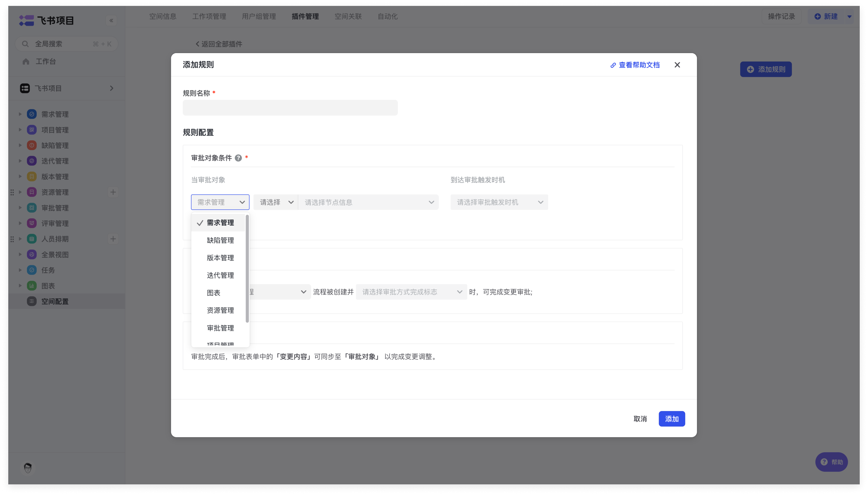The height and width of the screenshot is (495, 868).
Task: Click the 全局搜索 search box
Action: pos(66,44)
